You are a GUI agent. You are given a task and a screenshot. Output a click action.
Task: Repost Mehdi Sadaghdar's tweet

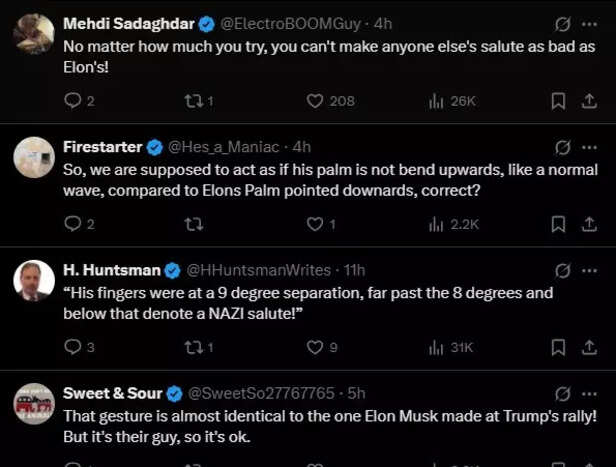tap(194, 101)
